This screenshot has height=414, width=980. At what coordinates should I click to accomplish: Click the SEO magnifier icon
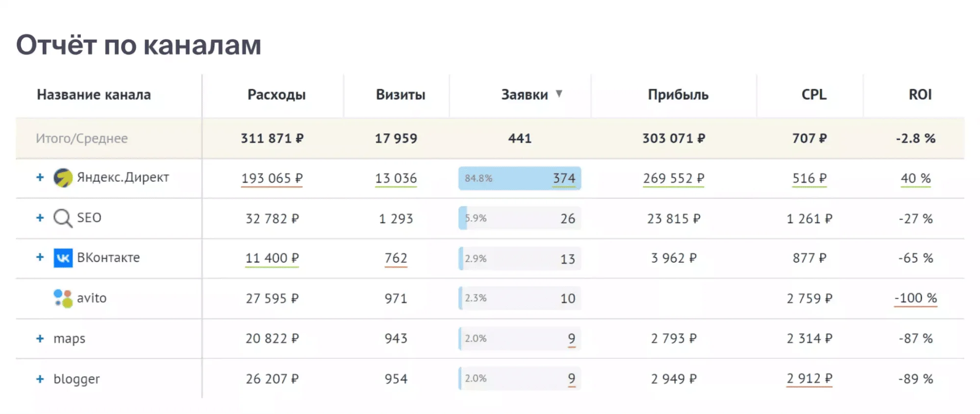[62, 218]
